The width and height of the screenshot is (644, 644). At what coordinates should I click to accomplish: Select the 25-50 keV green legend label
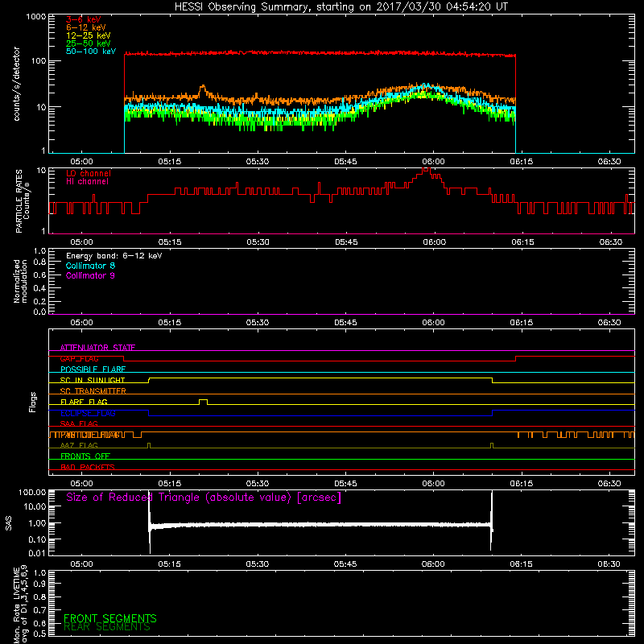[x=89, y=43]
